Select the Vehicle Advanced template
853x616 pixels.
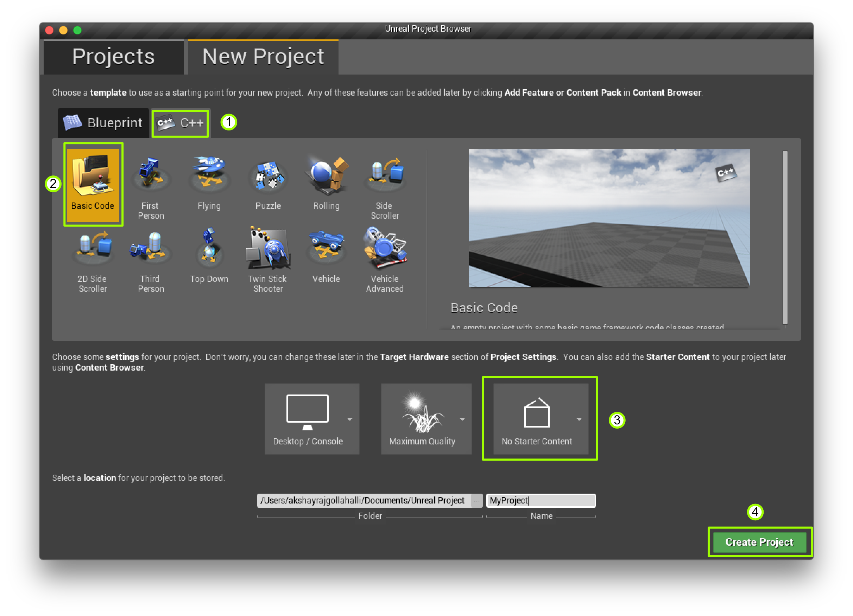(x=384, y=250)
